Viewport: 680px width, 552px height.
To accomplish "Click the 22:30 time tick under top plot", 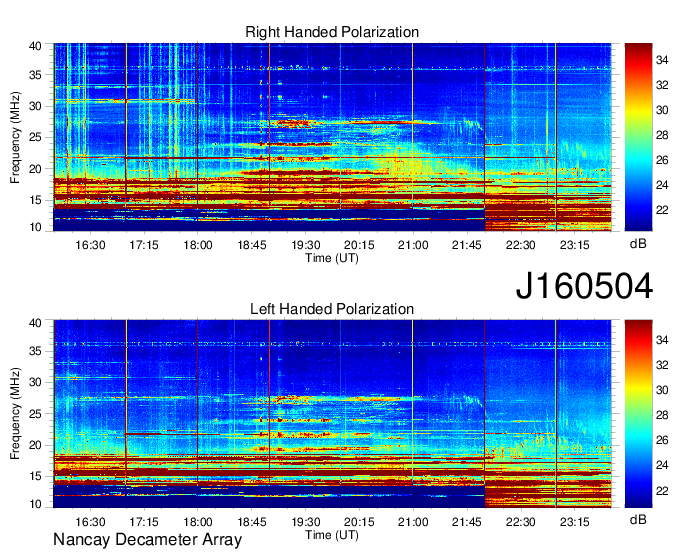I will tap(520, 245).
